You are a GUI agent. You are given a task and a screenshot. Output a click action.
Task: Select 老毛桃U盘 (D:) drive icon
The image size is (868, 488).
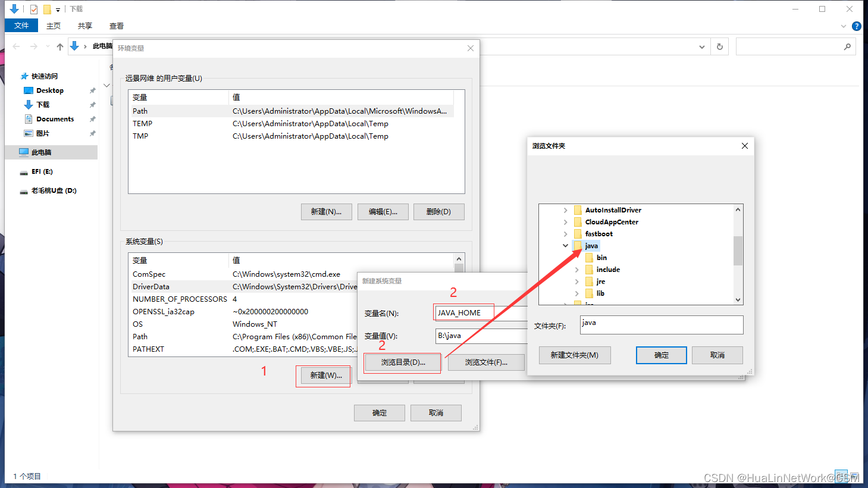(24, 191)
